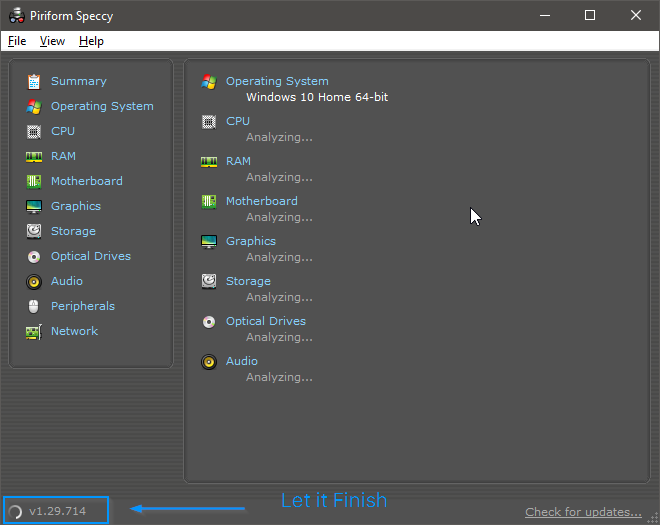Select Summary in the left sidebar
The width and height of the screenshot is (660, 525).
[x=79, y=81]
